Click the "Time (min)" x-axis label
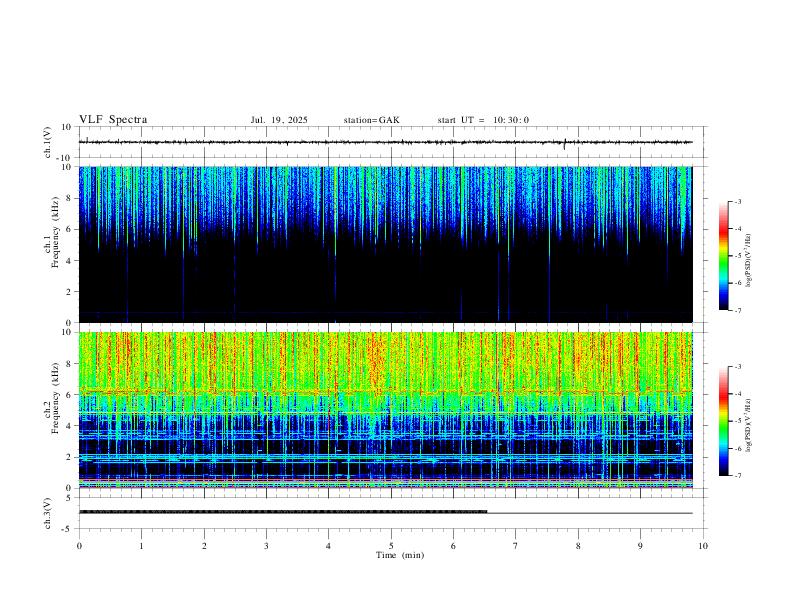Image resolution: width=792 pixels, height=612 pixels. pyautogui.click(x=400, y=555)
